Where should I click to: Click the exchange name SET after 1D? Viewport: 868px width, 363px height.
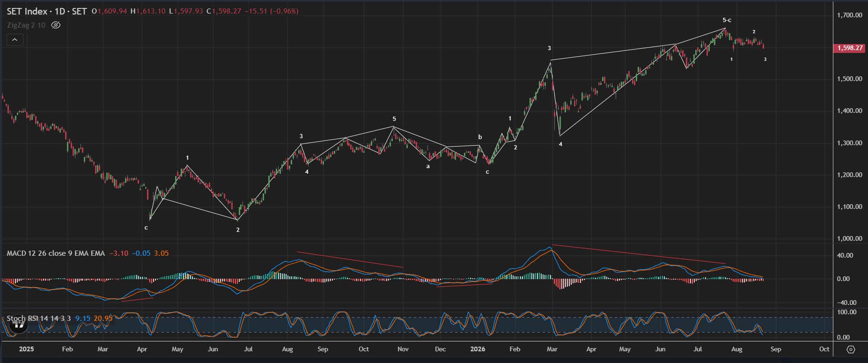pos(79,11)
